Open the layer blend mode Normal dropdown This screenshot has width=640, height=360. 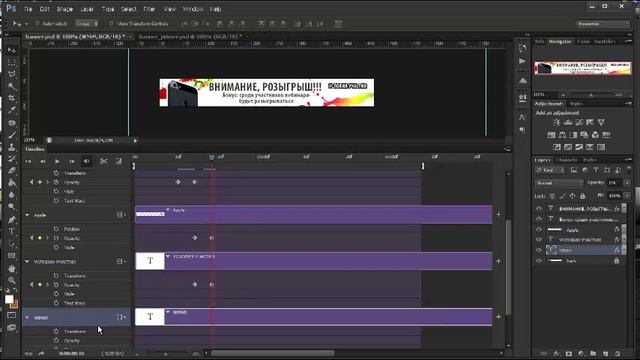[559, 183]
